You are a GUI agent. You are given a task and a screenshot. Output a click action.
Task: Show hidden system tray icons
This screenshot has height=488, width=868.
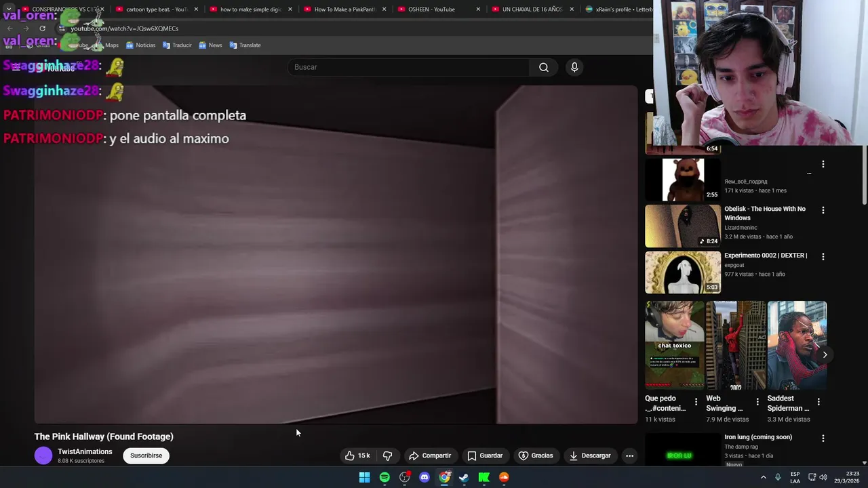pos(764,477)
